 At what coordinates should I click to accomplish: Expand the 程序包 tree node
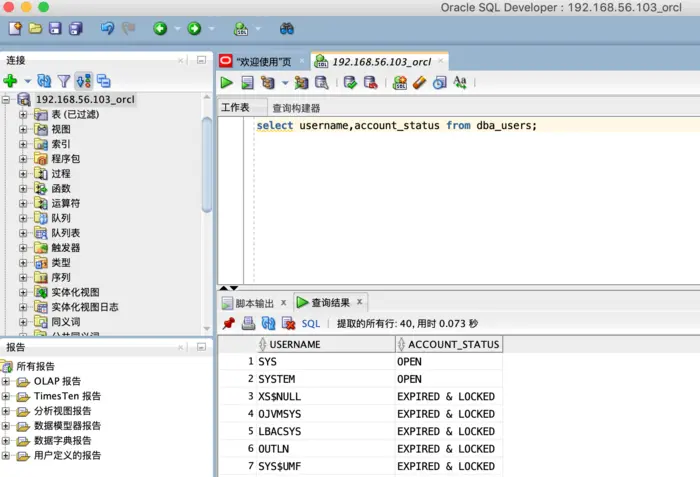click(x=23, y=159)
